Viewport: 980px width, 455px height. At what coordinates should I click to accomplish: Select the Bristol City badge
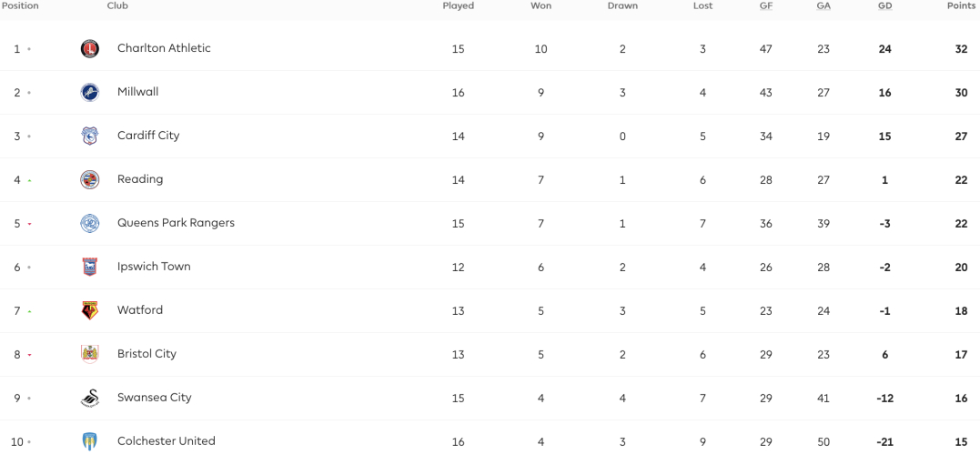(x=90, y=354)
